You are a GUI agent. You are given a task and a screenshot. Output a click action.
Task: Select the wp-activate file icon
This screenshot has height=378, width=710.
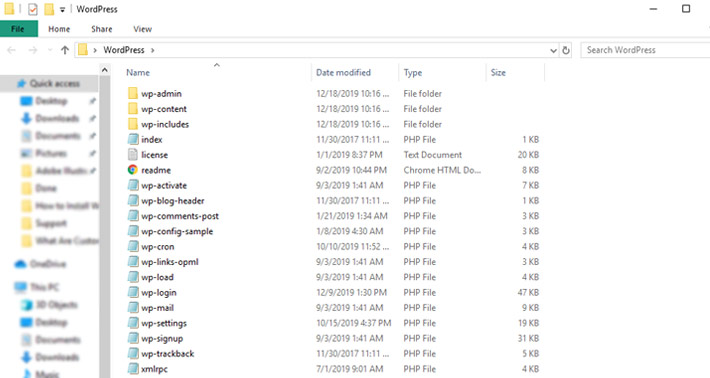(x=133, y=185)
